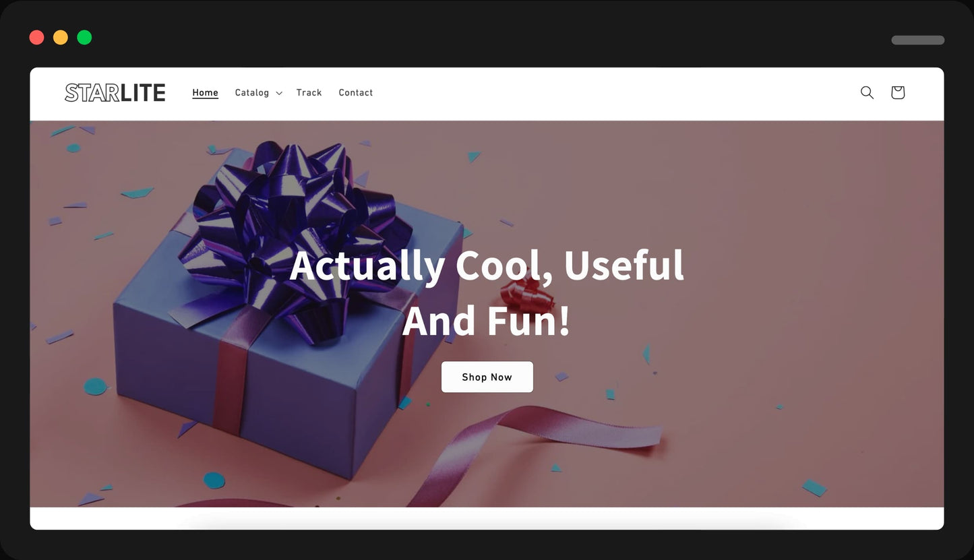
Task: Click the Shop Now button
Action: [x=487, y=377]
